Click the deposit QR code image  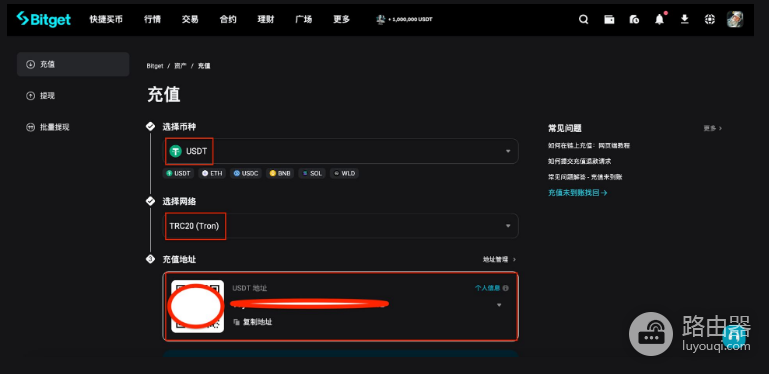pos(198,306)
